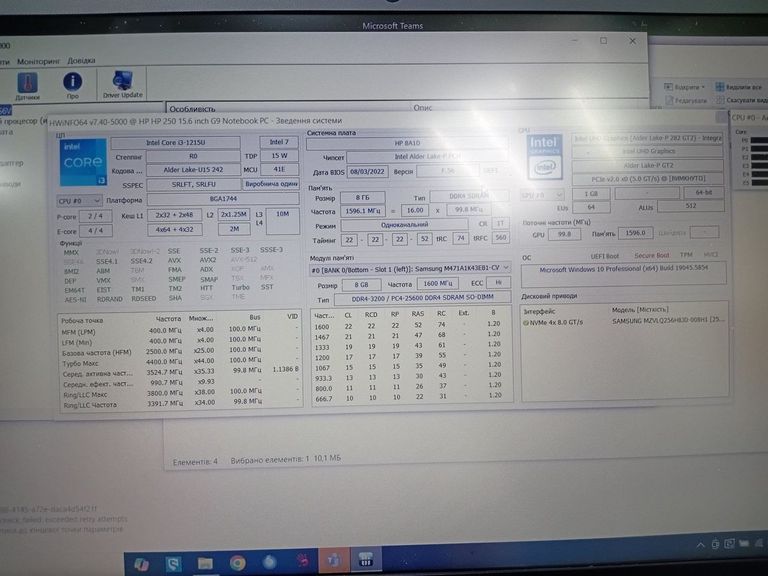Switch to Microsoft Teams on the taskbar
This screenshot has height=576, width=768.
[x=333, y=562]
